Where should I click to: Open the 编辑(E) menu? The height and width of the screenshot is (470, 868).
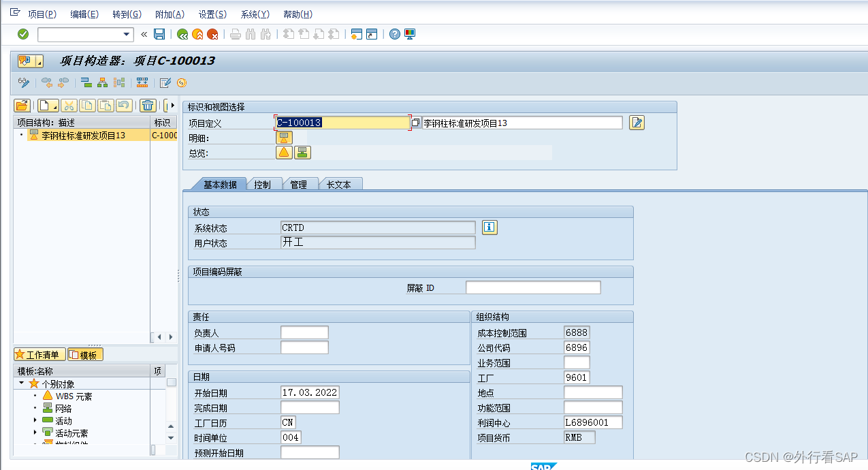pyautogui.click(x=84, y=14)
